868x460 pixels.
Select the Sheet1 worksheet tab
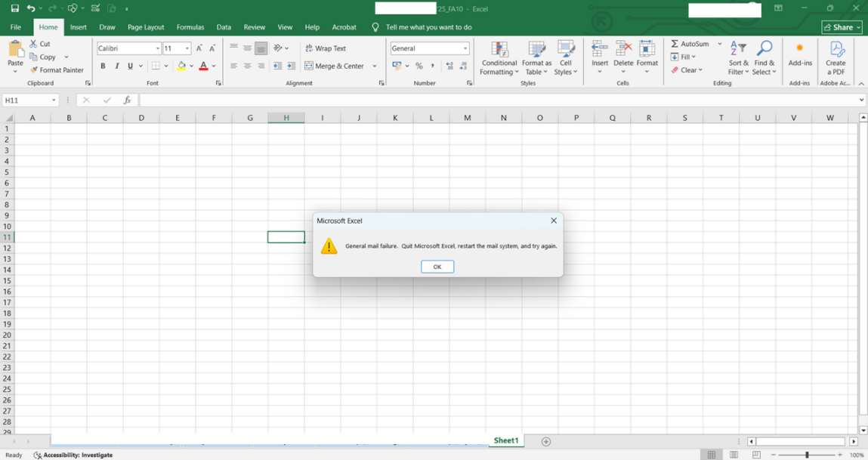506,440
